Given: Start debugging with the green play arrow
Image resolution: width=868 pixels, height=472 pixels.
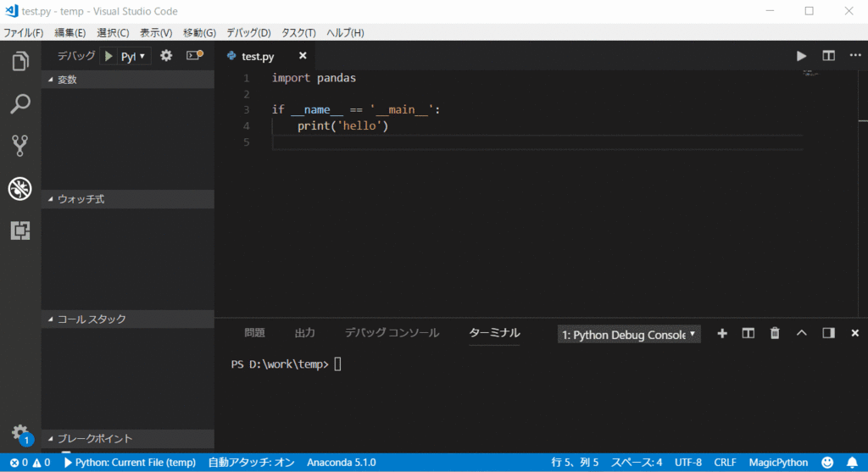Looking at the screenshot, I should pos(108,56).
